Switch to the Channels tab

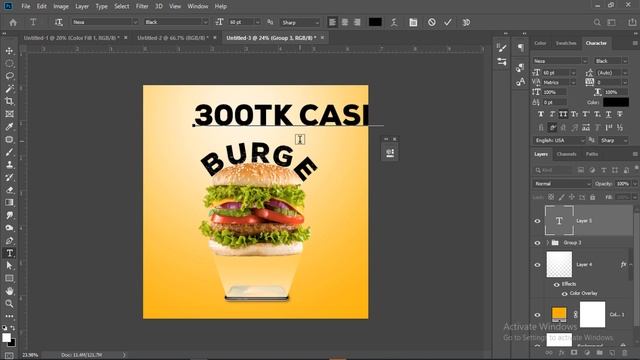point(567,154)
